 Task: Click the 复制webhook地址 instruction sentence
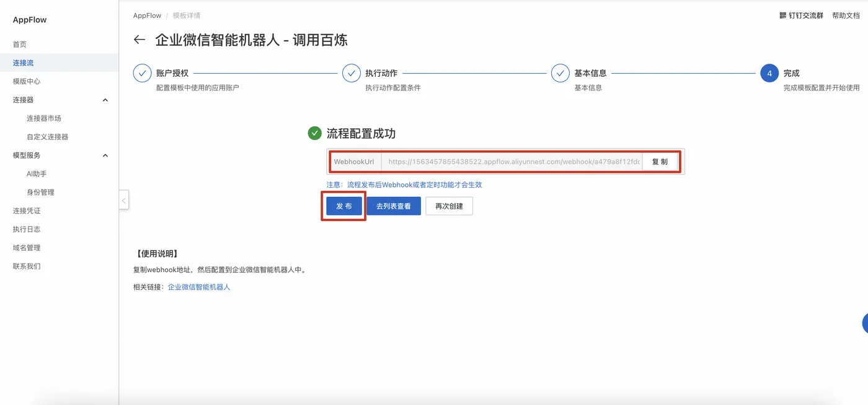(220, 270)
